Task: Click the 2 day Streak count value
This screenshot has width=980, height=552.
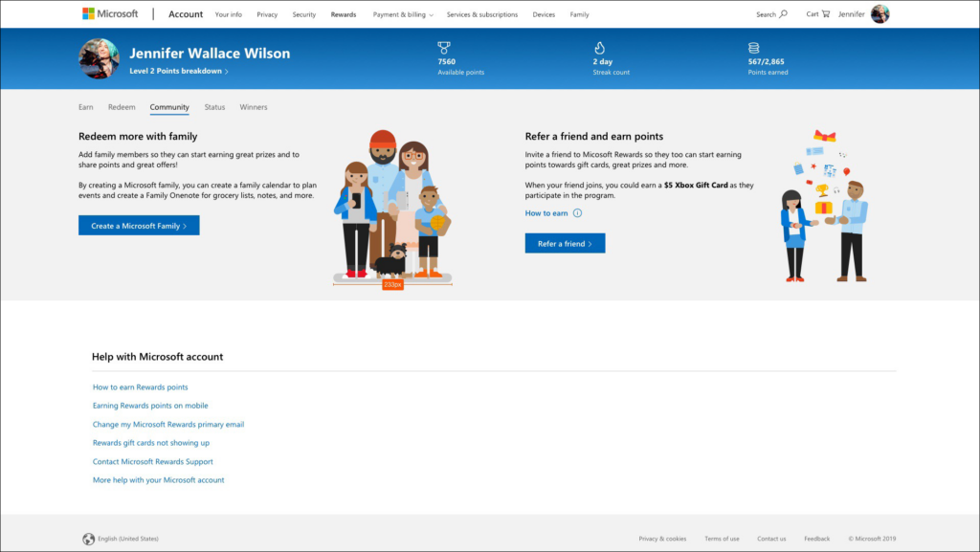Action: pos(603,62)
